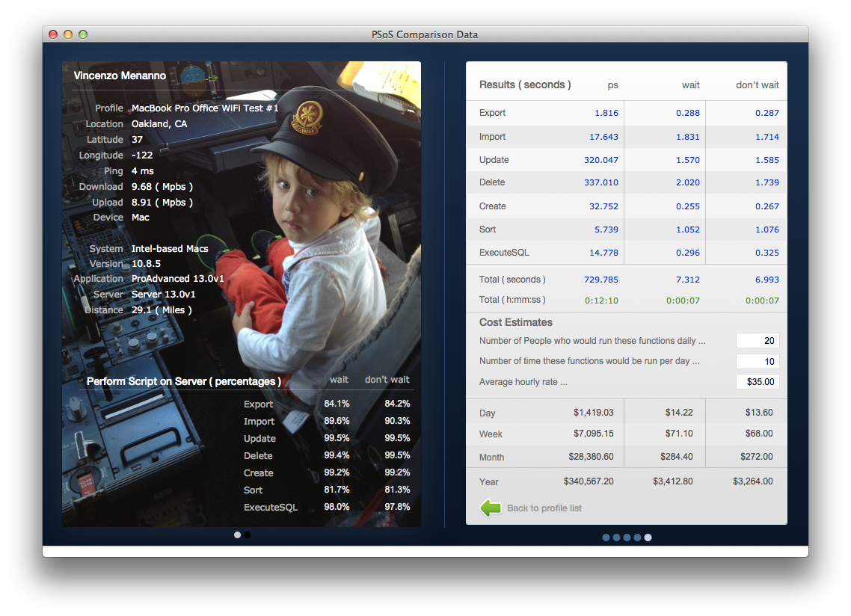Click the number of people per day field
The width and height of the screenshot is (851, 616).
[x=757, y=341]
